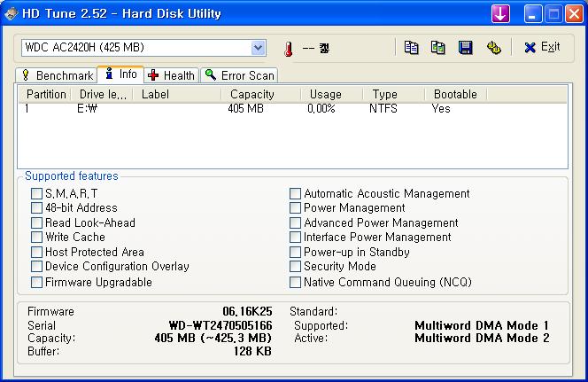Click the supported Multiword DMA Mode 1 value

pos(482,325)
